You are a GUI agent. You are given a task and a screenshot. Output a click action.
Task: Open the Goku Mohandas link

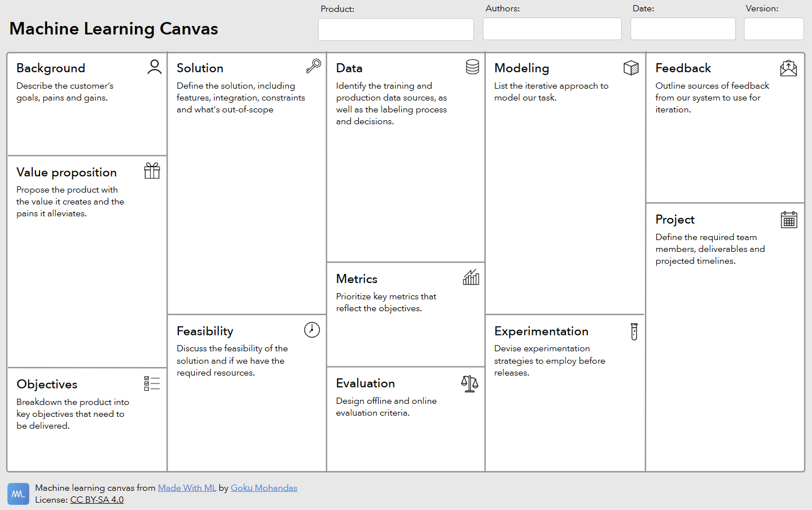pos(264,488)
